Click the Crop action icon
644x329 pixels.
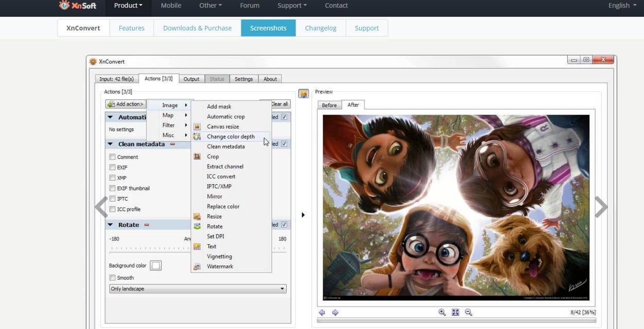pyautogui.click(x=197, y=156)
